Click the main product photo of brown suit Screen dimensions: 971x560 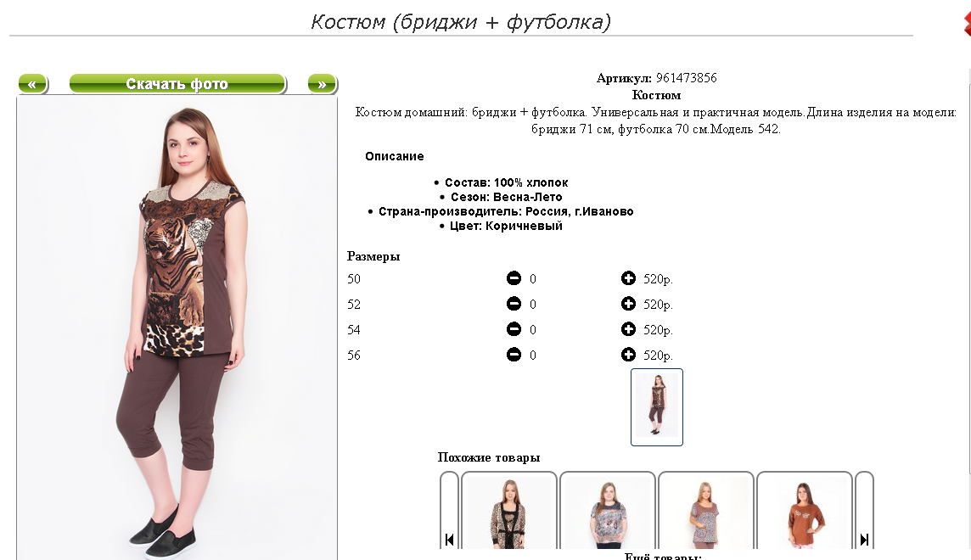pos(177,328)
